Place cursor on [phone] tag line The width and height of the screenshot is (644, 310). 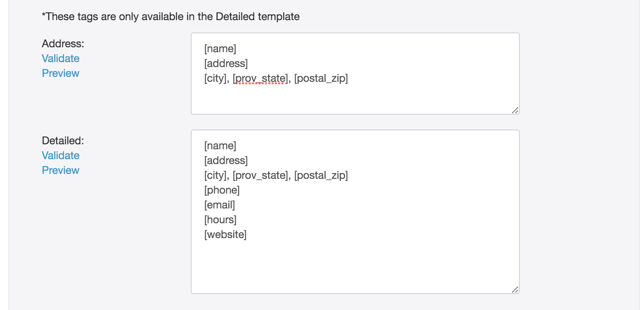[x=222, y=190]
